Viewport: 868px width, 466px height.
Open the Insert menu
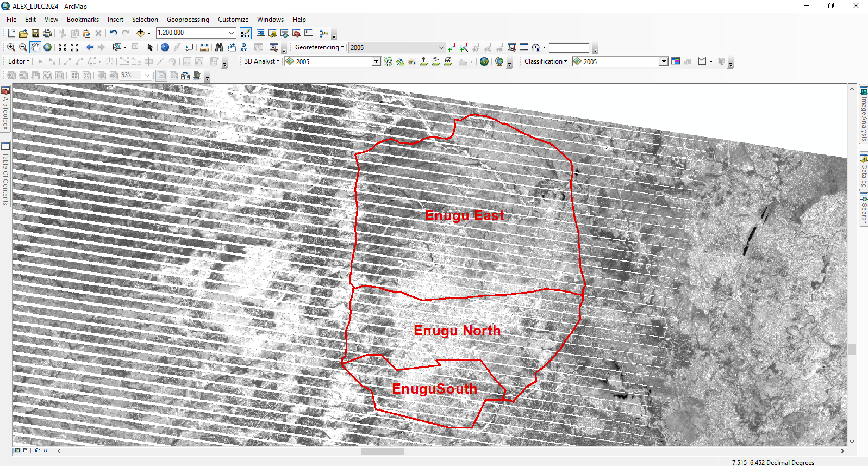click(x=115, y=19)
